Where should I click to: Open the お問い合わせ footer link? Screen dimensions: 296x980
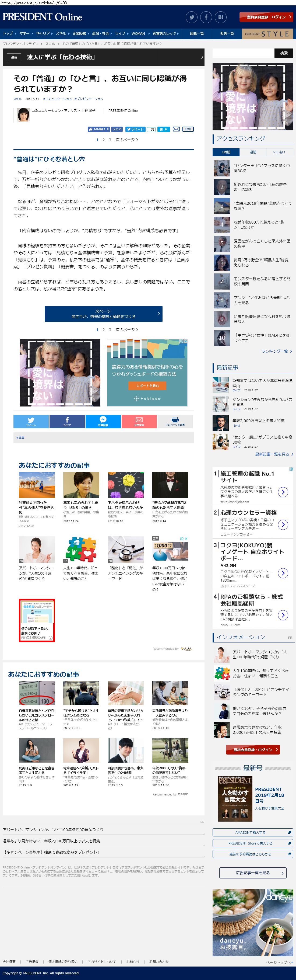[x=159, y=962]
